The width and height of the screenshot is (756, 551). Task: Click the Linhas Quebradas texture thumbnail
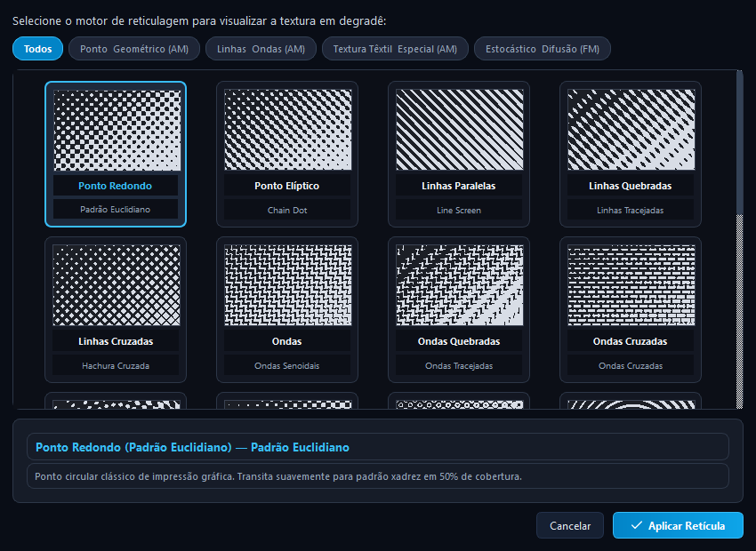tap(631, 130)
